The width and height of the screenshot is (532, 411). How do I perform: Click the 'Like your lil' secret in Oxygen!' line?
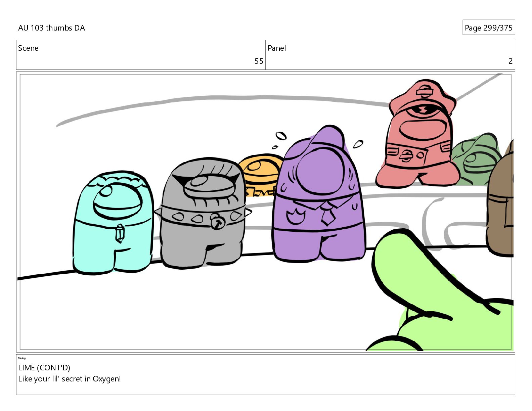click(70, 379)
